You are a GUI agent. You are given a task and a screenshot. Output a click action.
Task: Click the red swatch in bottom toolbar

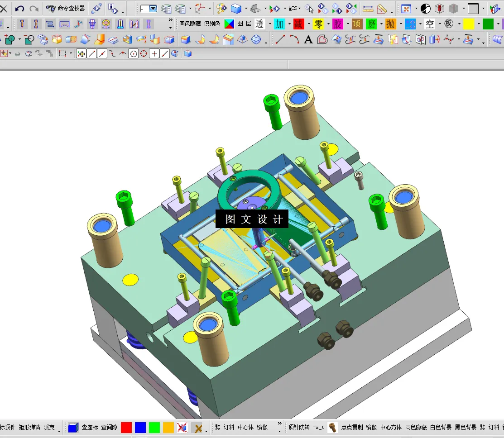pyautogui.click(x=126, y=428)
